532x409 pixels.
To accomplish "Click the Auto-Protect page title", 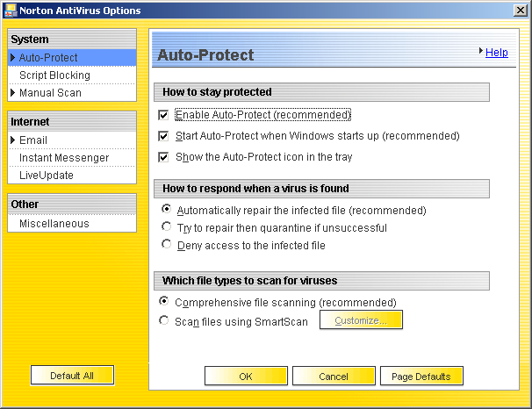I will (205, 55).
